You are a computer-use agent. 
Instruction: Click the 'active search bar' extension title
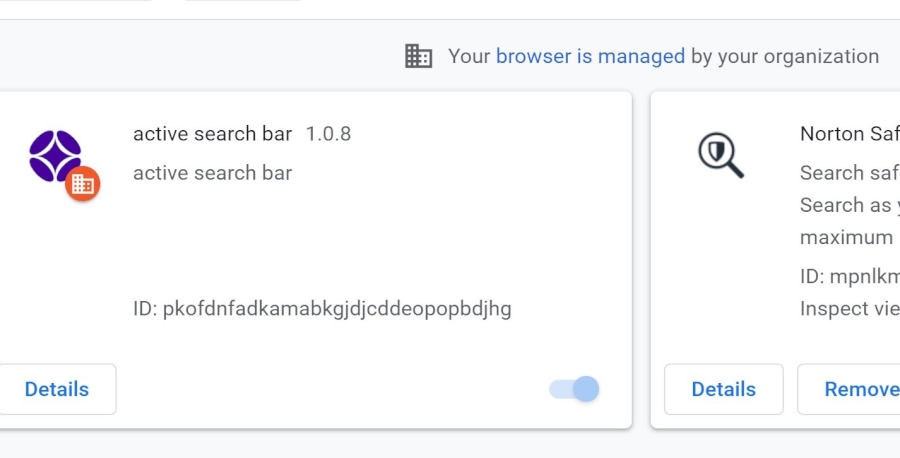pos(212,133)
